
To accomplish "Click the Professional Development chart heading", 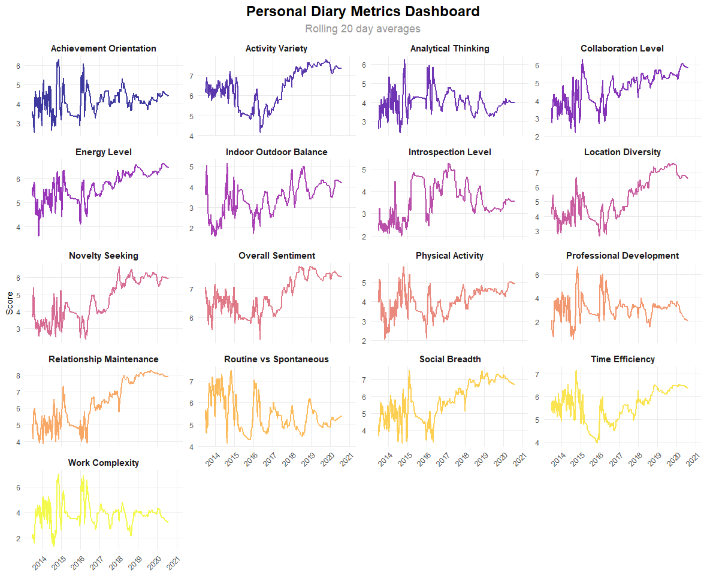I will point(622,256).
